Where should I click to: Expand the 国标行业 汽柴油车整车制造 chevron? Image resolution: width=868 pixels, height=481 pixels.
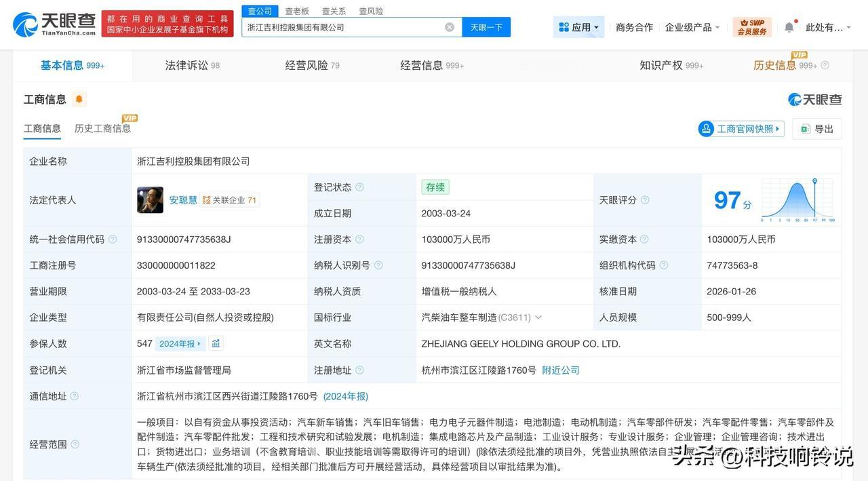pyautogui.click(x=538, y=318)
